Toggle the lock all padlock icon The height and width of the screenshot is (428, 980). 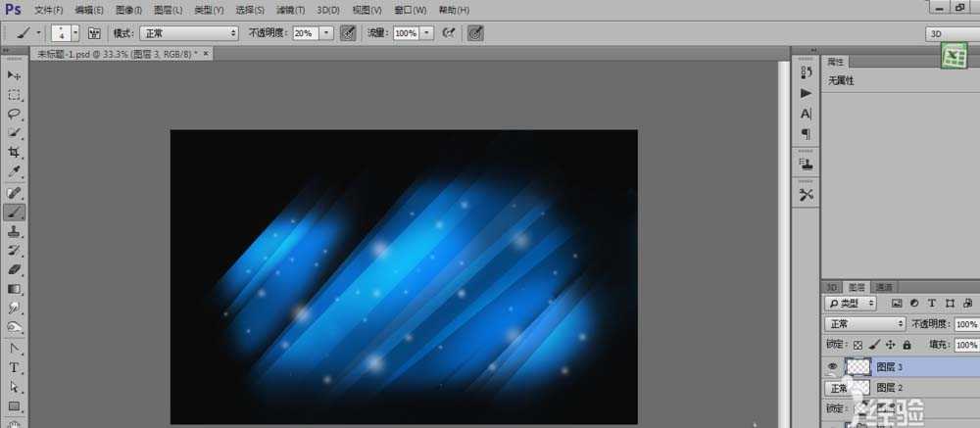906,345
